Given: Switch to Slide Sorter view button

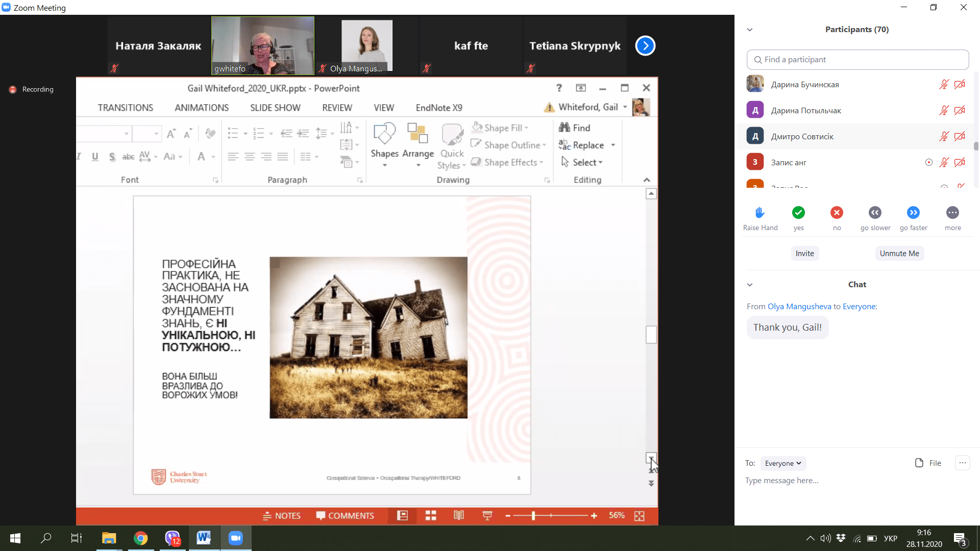Looking at the screenshot, I should click(431, 516).
